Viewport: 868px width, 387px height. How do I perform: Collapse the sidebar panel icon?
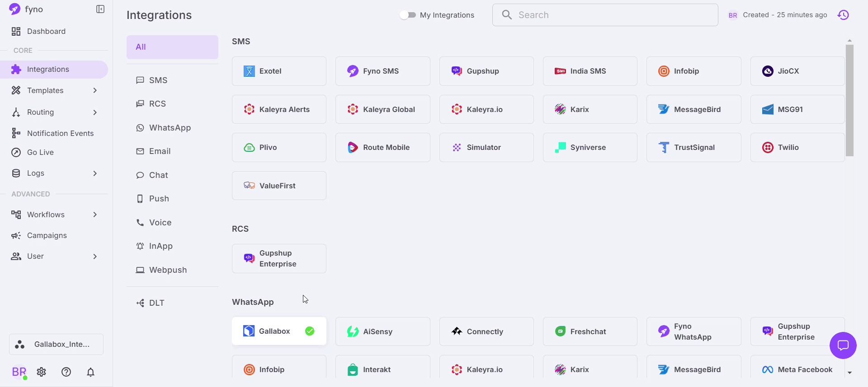point(100,9)
